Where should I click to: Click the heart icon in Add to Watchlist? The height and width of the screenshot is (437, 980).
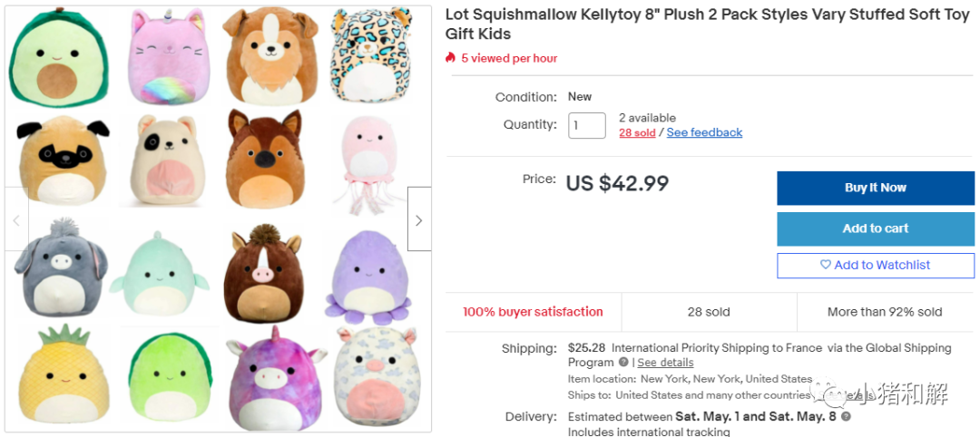pyautogui.click(x=825, y=265)
